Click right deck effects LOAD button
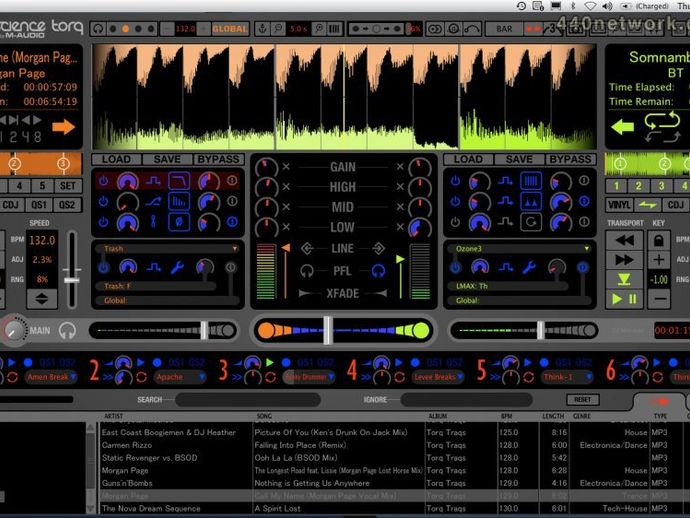 coord(468,159)
